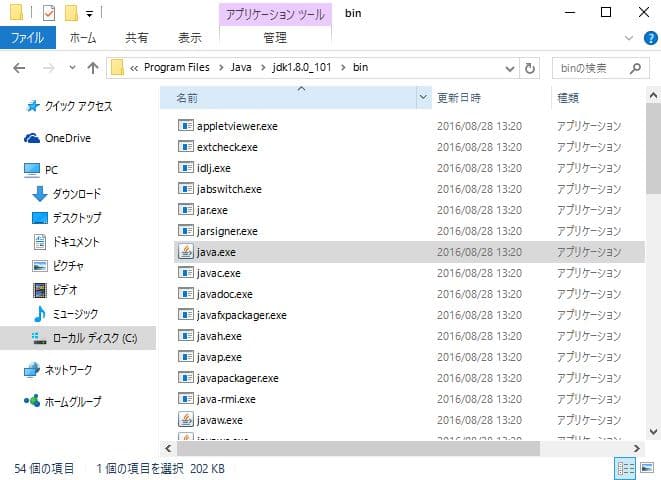Select the javap.exe file icon
Viewport: 661px width, 480px height.
(x=185, y=357)
